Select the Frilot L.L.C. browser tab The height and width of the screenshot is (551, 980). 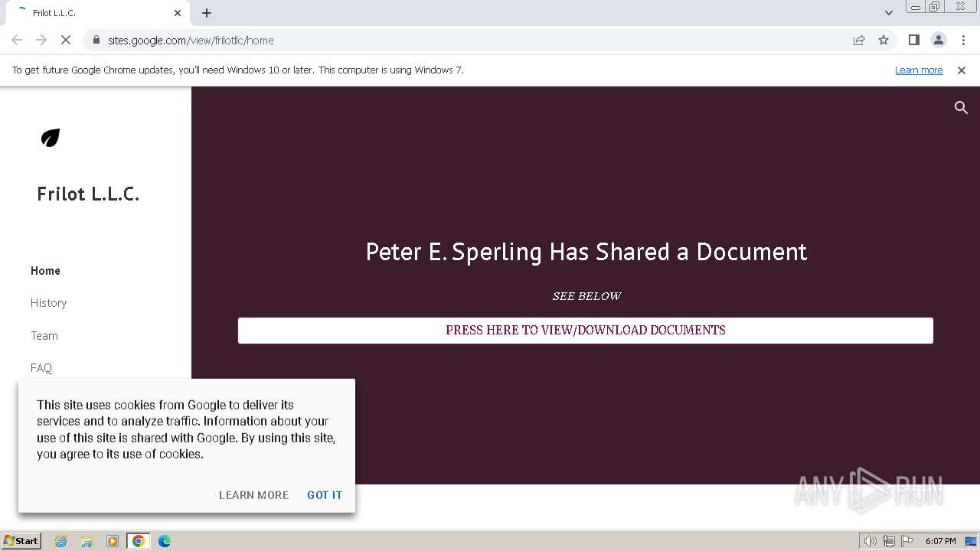96,13
